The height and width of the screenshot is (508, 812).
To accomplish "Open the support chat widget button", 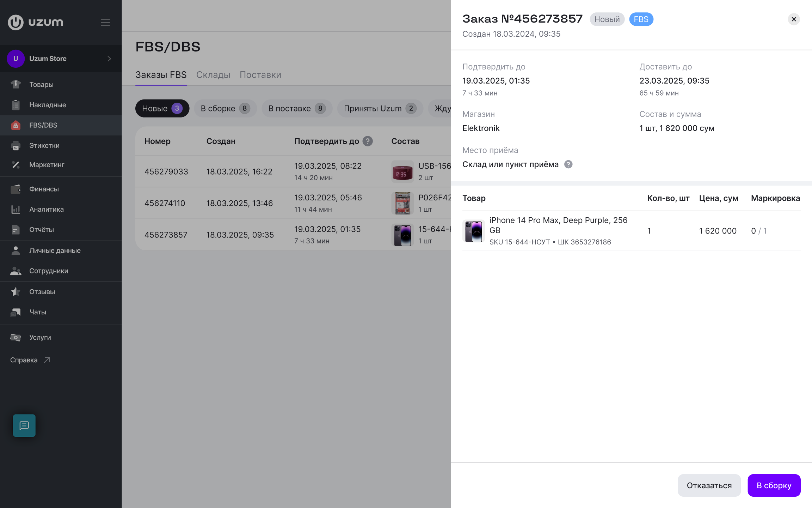I will 24,425.
